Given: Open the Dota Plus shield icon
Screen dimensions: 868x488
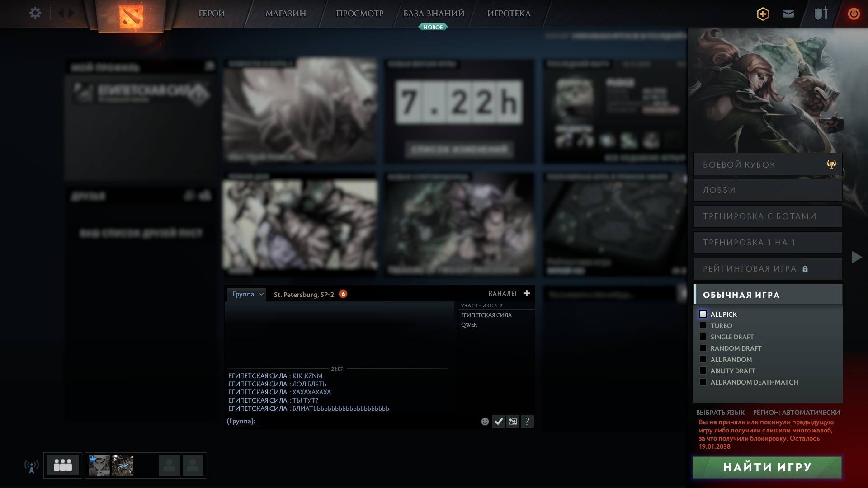Looking at the screenshot, I should pos(763,14).
